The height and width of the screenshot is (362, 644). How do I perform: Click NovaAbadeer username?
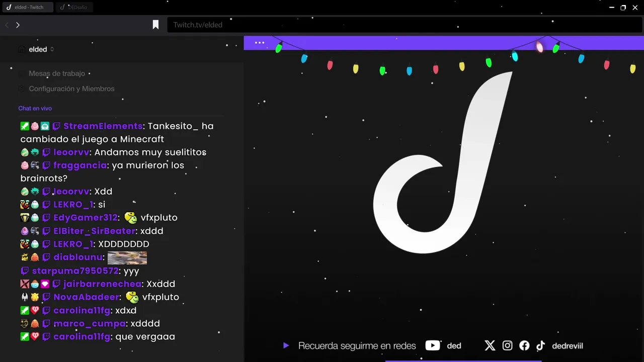pyautogui.click(x=87, y=297)
